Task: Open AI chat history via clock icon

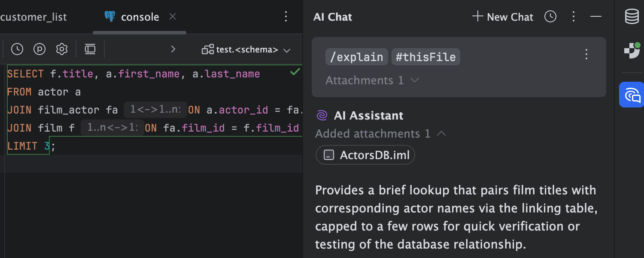Action: 550,17
